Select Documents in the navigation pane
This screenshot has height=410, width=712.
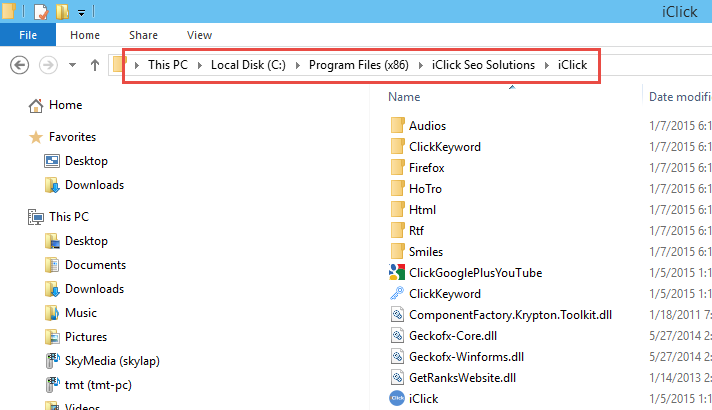pyautogui.click(x=95, y=265)
